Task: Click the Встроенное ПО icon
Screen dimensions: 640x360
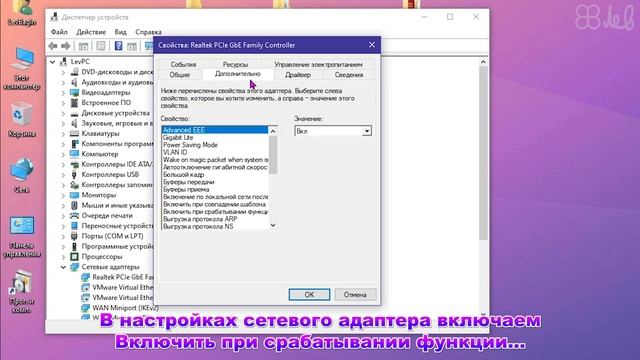Action: tap(74, 103)
